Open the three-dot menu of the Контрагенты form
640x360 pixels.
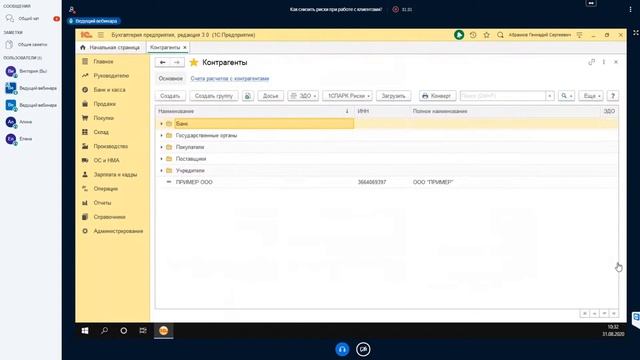coord(604,62)
